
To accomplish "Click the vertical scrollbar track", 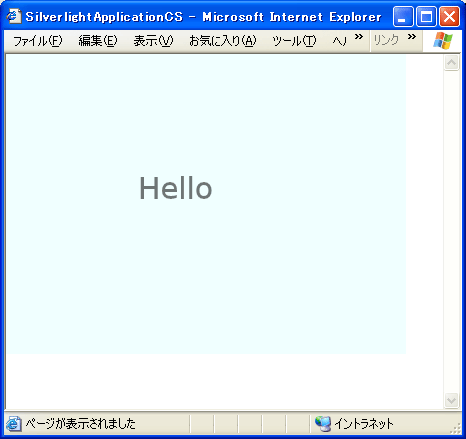I will pyautogui.click(x=452, y=232).
